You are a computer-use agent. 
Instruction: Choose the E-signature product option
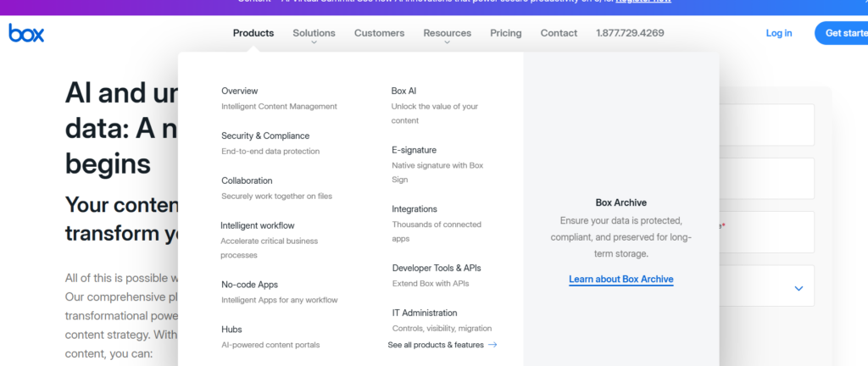[414, 150]
